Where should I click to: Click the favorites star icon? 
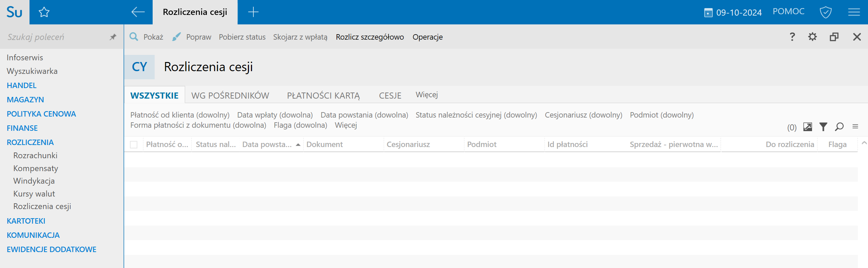click(x=44, y=13)
